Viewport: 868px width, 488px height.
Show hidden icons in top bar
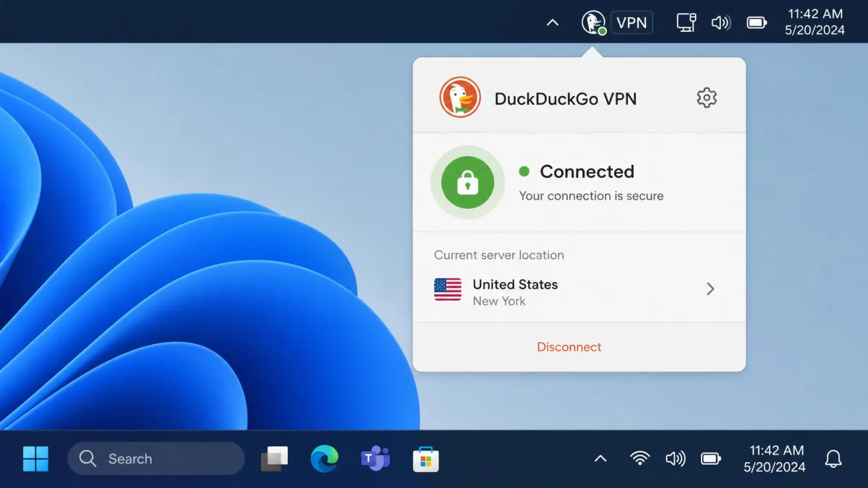tap(553, 22)
